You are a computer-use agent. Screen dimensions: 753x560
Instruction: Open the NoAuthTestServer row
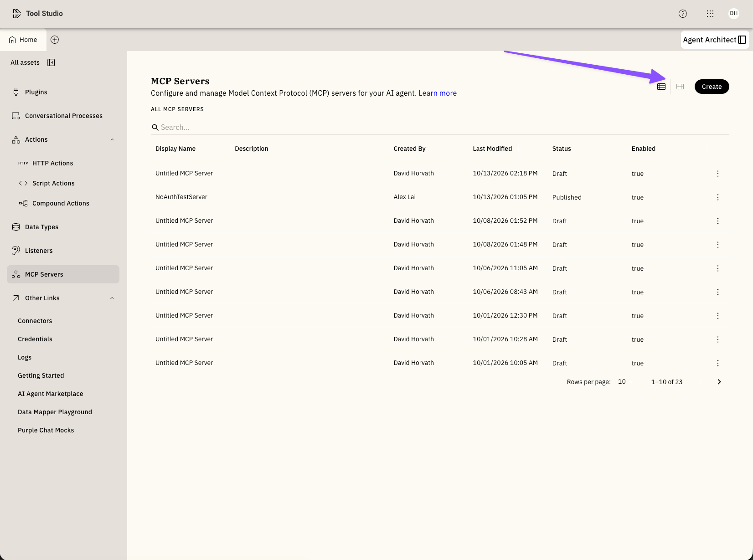point(440,197)
